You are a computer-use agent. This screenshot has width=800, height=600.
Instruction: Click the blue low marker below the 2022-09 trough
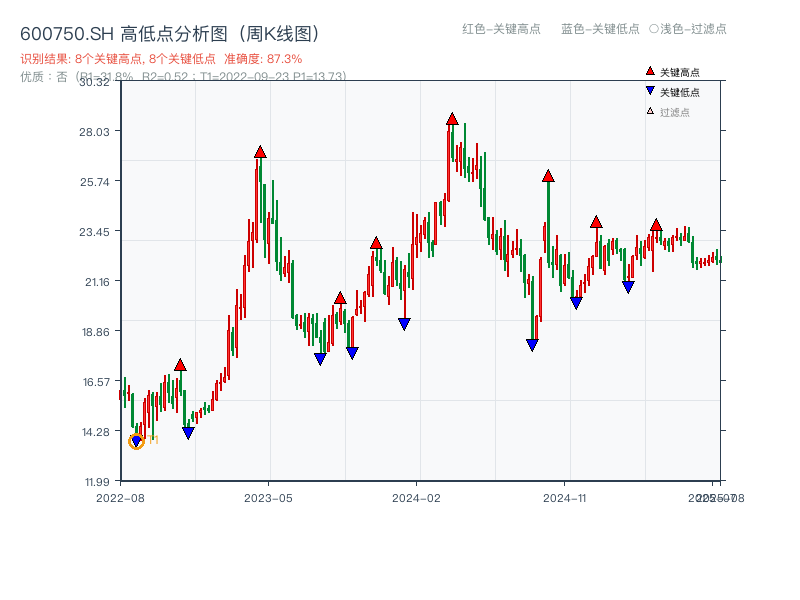pos(186,432)
